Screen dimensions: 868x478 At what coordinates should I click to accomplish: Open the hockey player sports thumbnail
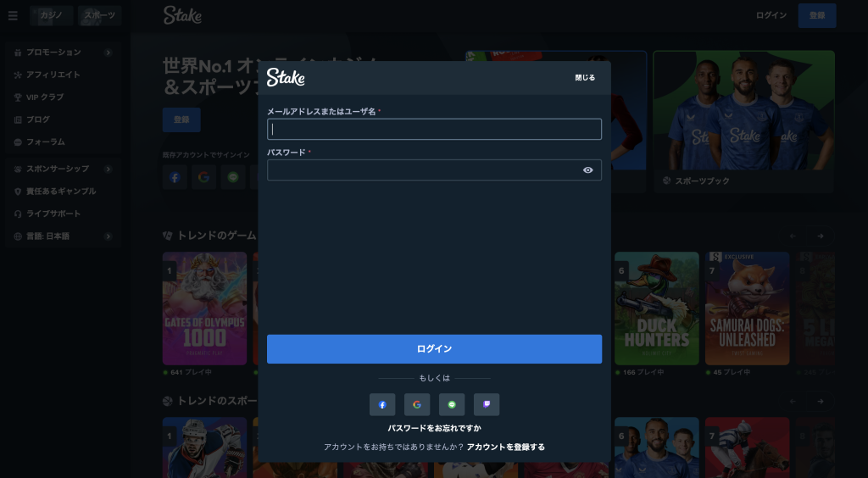coord(205,447)
